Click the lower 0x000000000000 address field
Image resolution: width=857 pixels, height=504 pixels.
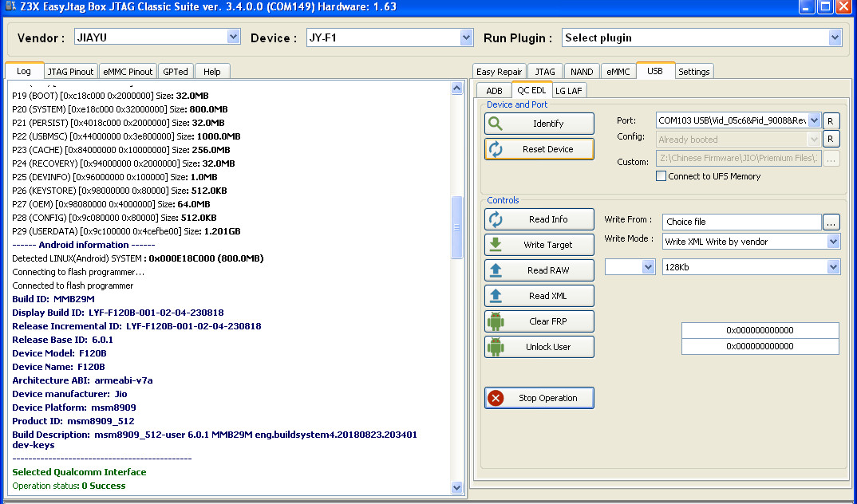(x=760, y=346)
